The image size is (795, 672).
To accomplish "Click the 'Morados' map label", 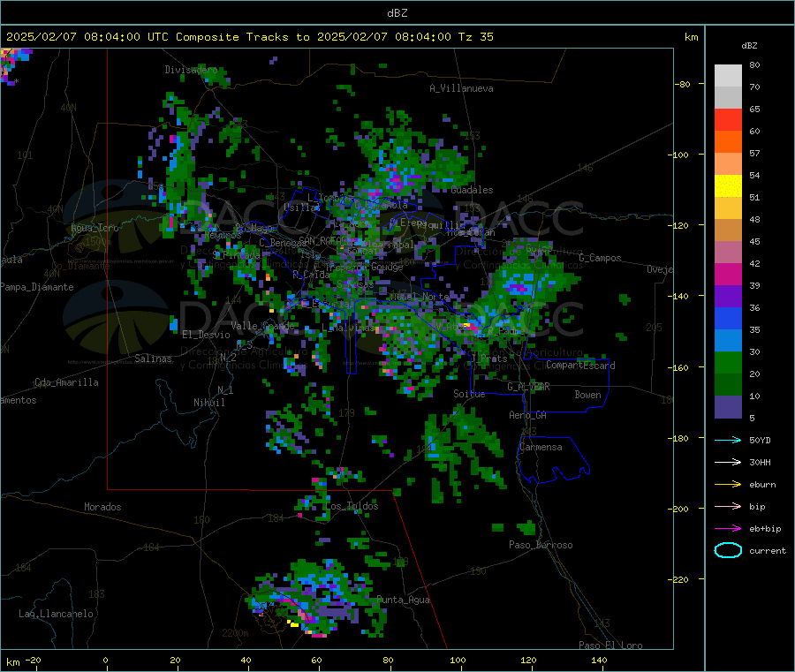I will (102, 507).
